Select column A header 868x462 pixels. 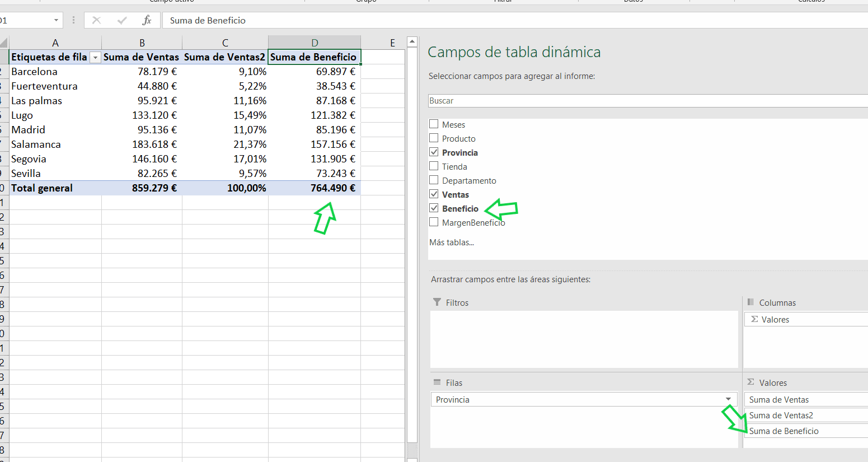click(x=55, y=43)
